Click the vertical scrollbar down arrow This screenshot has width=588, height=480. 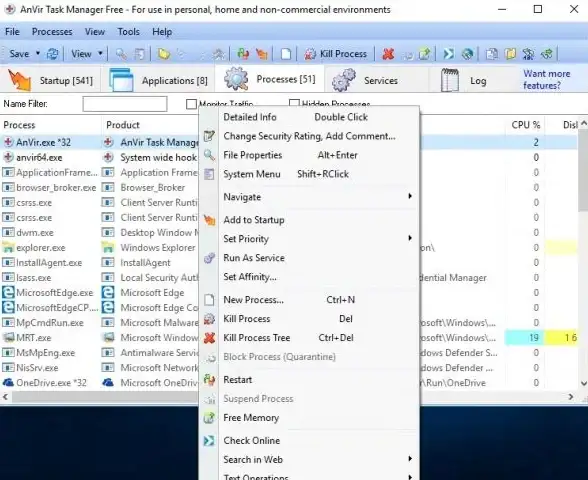pos(584,383)
